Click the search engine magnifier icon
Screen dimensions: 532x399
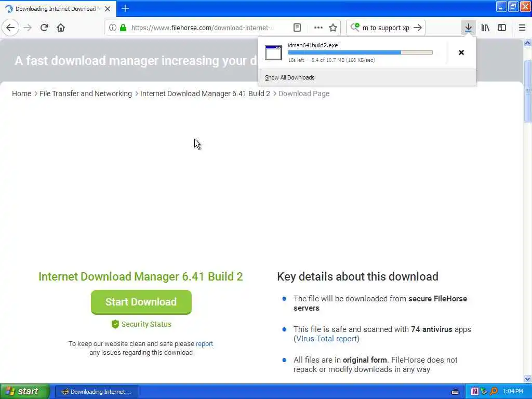click(x=355, y=27)
